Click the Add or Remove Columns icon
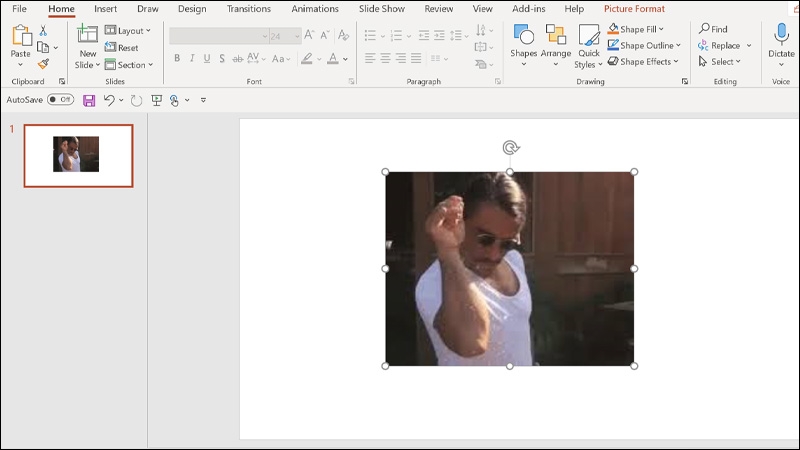800x450 pixels. (x=436, y=59)
